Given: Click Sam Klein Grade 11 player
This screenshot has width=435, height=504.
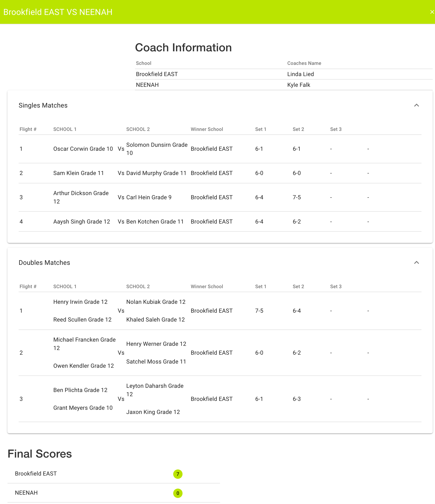Looking at the screenshot, I should (x=79, y=173).
